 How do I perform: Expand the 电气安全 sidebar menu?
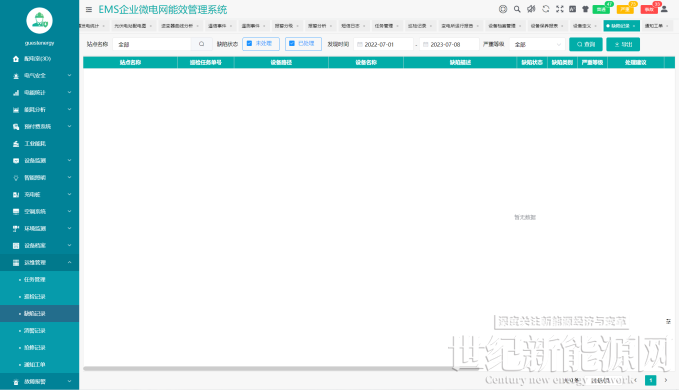tap(39, 75)
